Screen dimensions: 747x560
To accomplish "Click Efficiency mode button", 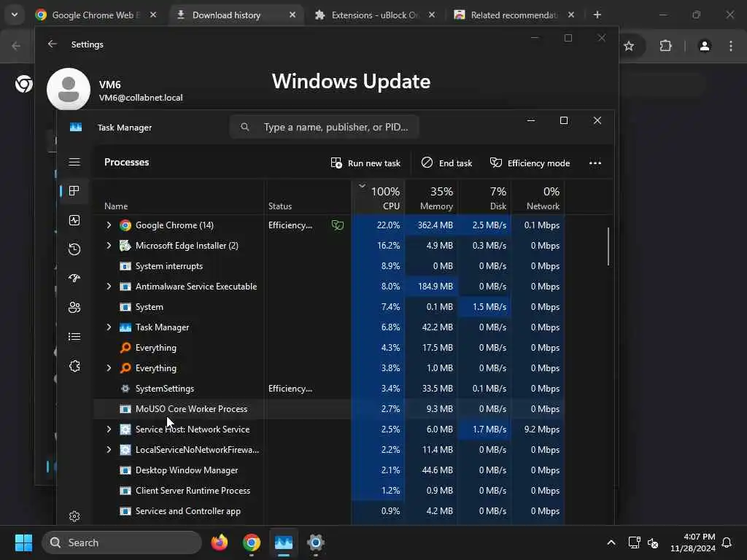I will click(x=530, y=163).
